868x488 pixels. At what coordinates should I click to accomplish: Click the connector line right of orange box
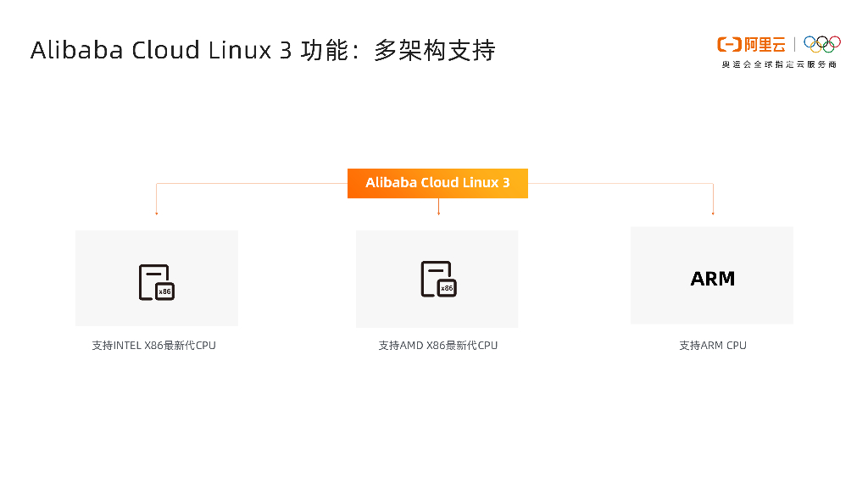(620, 183)
